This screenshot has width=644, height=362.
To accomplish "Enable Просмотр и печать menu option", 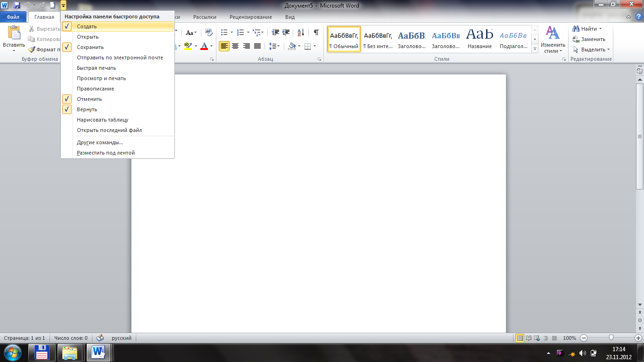I will [118, 78].
